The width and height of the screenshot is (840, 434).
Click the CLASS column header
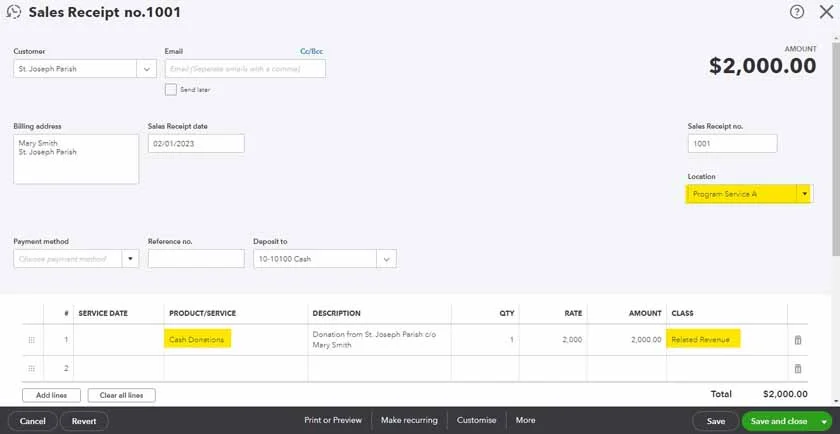(x=682, y=313)
